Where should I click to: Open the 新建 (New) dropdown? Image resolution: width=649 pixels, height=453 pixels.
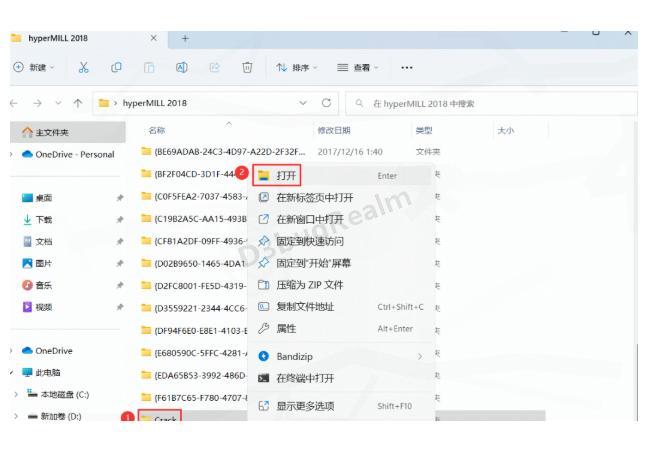tap(34, 67)
